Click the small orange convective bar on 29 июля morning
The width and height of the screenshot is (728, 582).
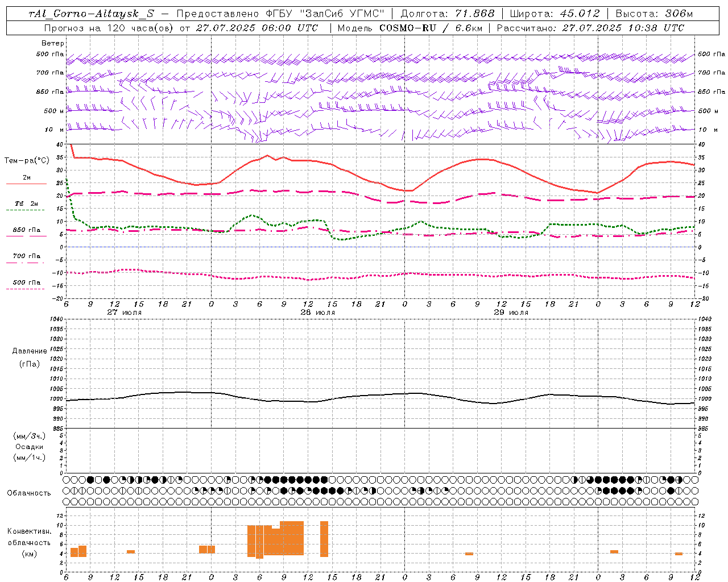[x=469, y=554]
